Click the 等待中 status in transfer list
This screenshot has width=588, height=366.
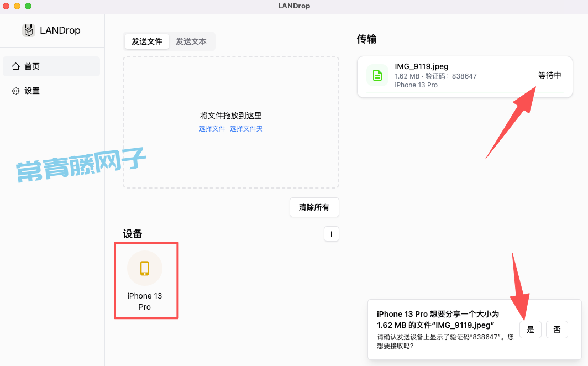[x=550, y=75]
